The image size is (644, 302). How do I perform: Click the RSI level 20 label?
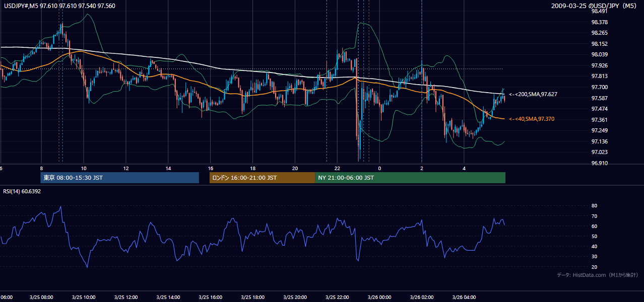[594, 267]
